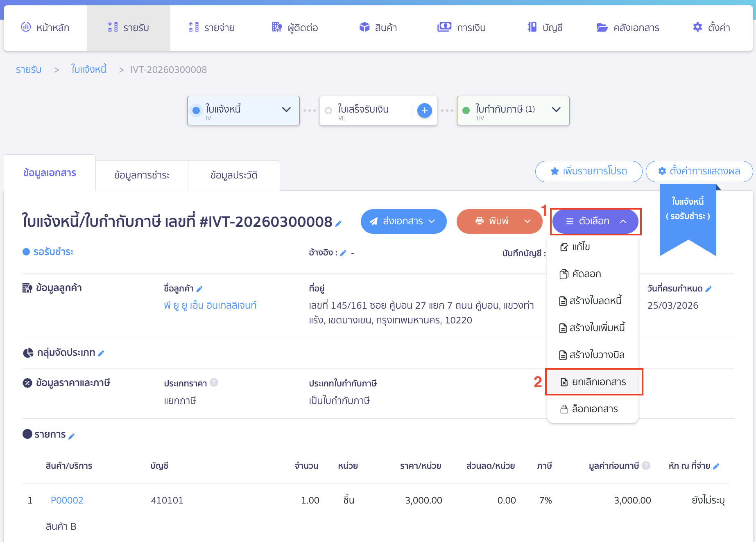The width and height of the screenshot is (756, 542).
Task: Expand the ใบแจ้งหนี้ IV step dropdown
Action: click(x=286, y=110)
